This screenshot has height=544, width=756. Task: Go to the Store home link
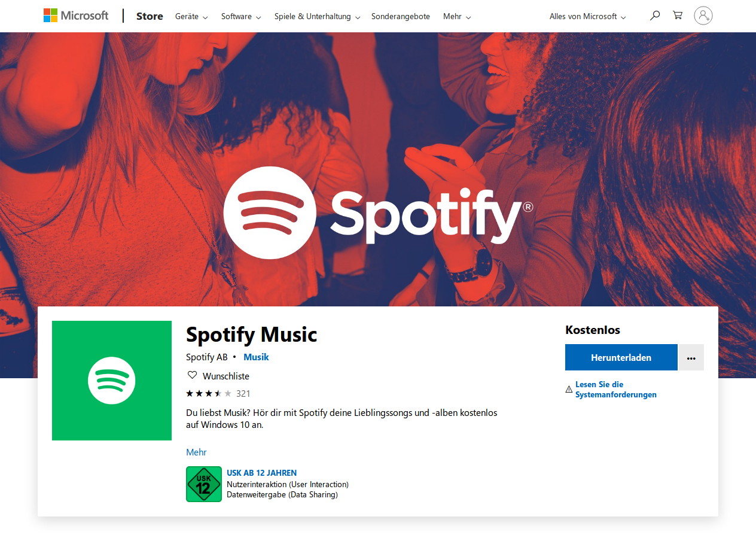click(x=150, y=16)
